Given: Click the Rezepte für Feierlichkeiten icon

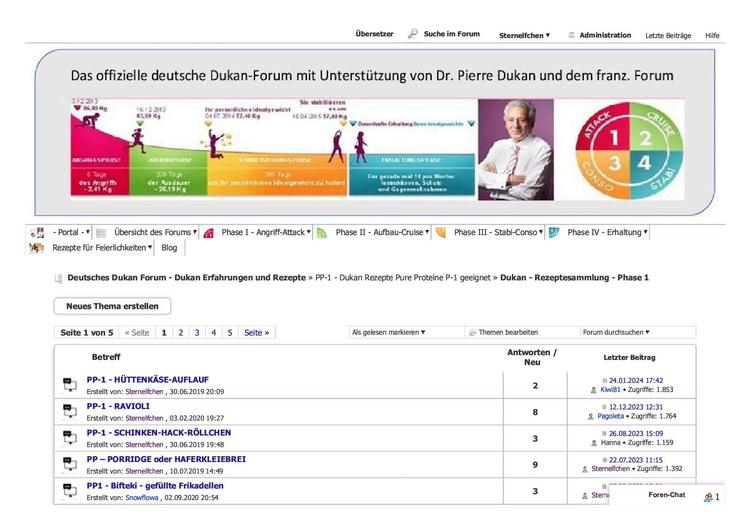Looking at the screenshot, I should click(37, 248).
